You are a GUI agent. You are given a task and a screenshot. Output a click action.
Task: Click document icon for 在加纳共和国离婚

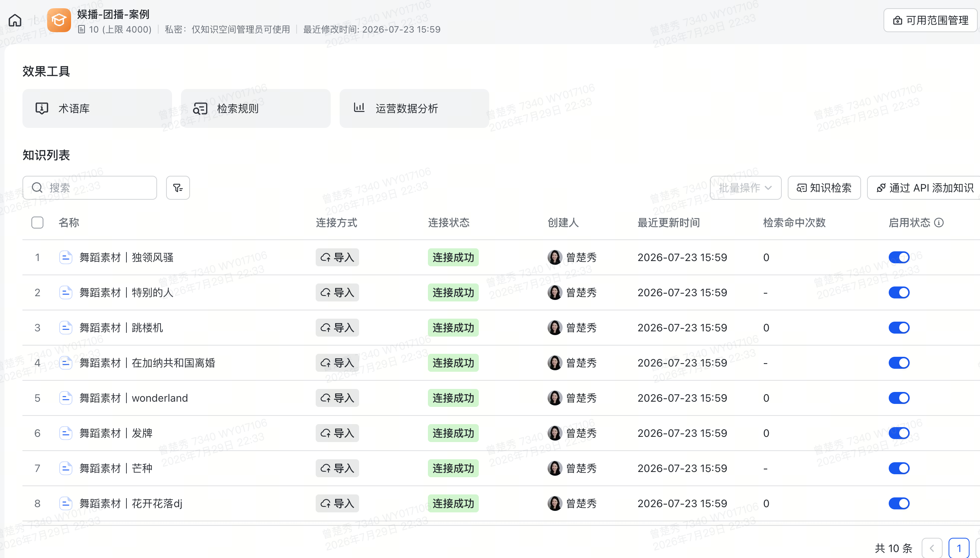pyautogui.click(x=65, y=363)
